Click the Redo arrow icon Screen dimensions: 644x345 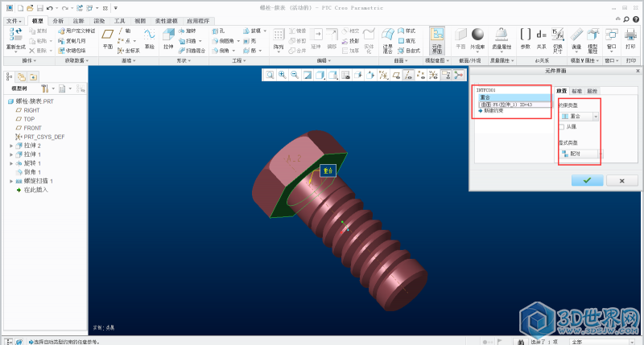click(x=64, y=8)
